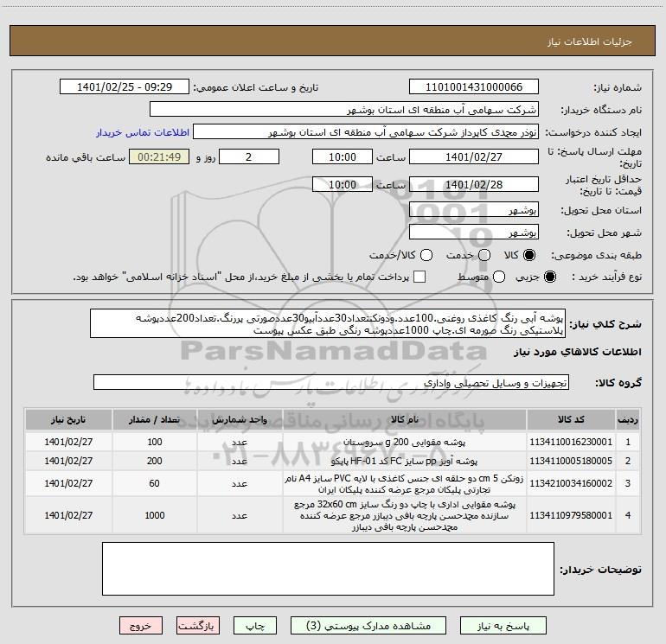The width and height of the screenshot is (666, 644).
Task: Select the کالا/خدمت radio button
Action: point(426,255)
